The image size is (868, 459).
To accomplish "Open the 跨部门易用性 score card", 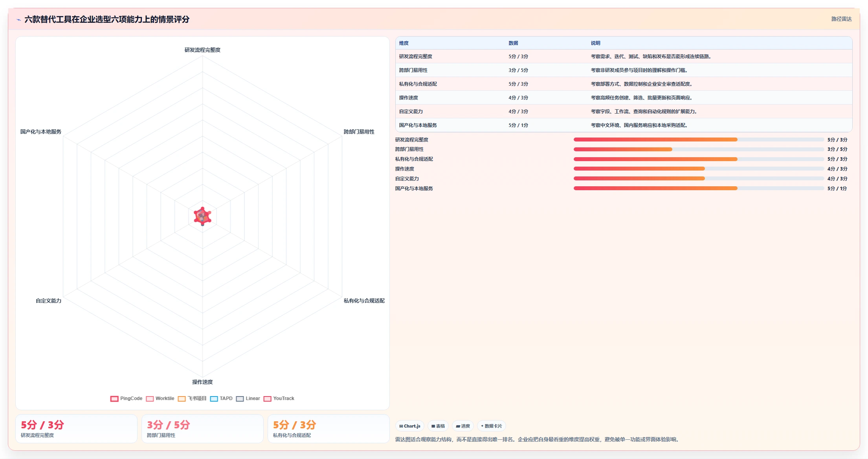I will point(202,429).
